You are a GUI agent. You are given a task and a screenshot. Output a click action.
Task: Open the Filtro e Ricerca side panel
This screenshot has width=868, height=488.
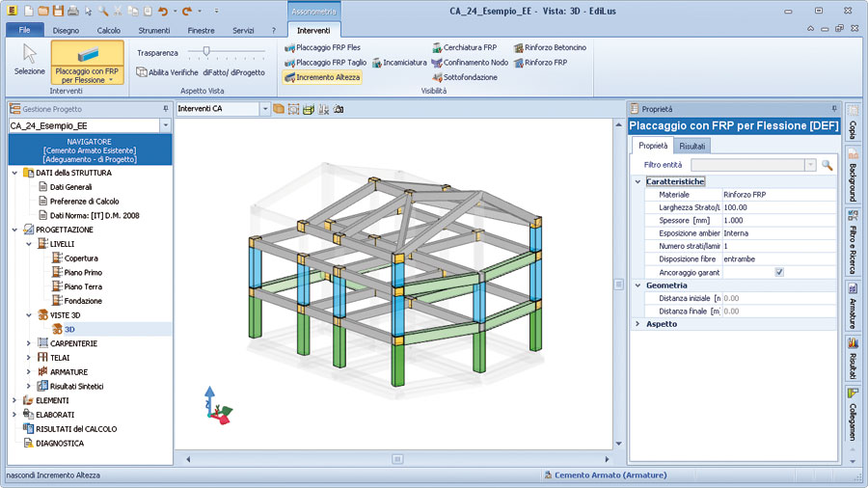[x=853, y=241]
